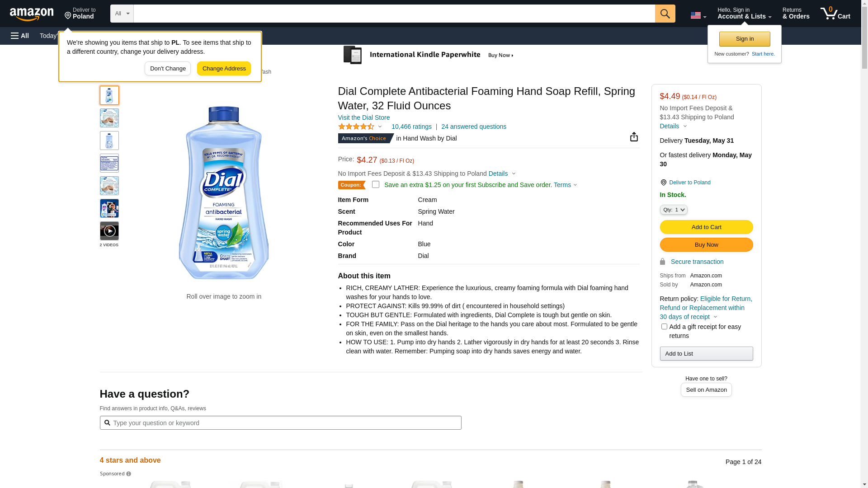This screenshot has width=868, height=488.
Task: Click the Add to Cart button
Action: point(706,227)
